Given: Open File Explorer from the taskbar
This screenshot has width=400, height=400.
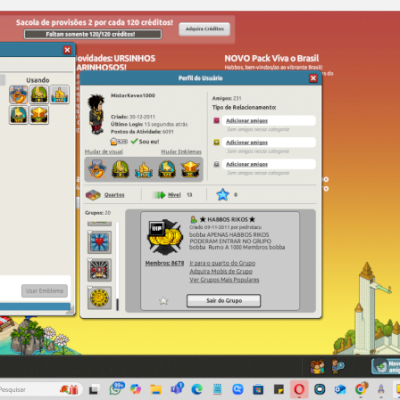Looking at the screenshot, I should click(x=156, y=389).
